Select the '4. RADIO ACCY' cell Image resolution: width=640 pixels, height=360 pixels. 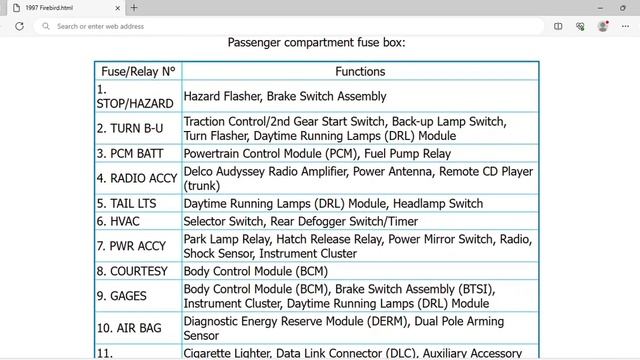138,178
